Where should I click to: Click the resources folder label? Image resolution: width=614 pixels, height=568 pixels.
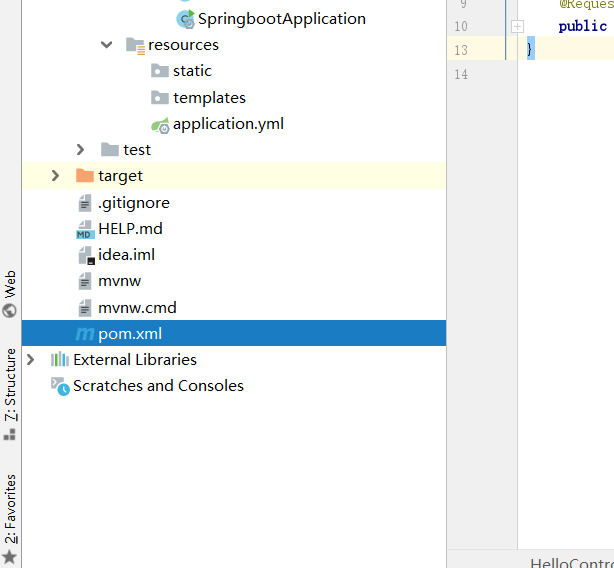(x=183, y=45)
